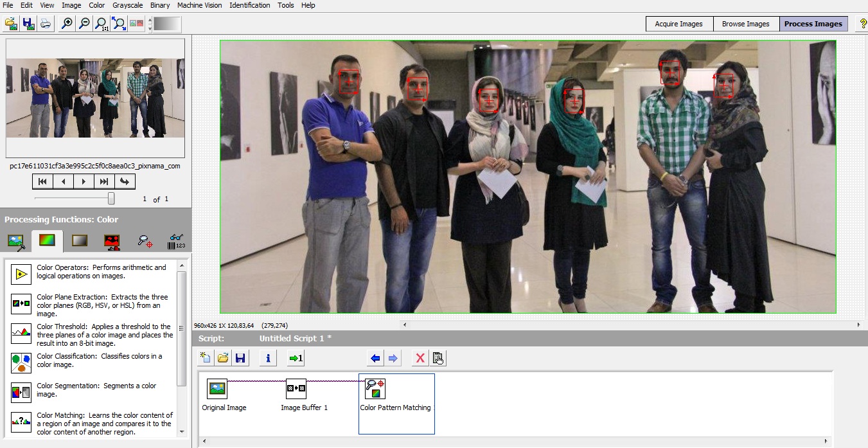Print the current image
Viewport: 868px width, 448px height.
click(46, 24)
